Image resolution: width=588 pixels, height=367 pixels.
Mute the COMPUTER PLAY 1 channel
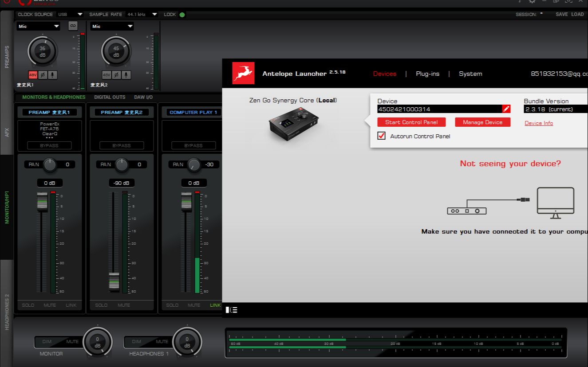coord(194,305)
